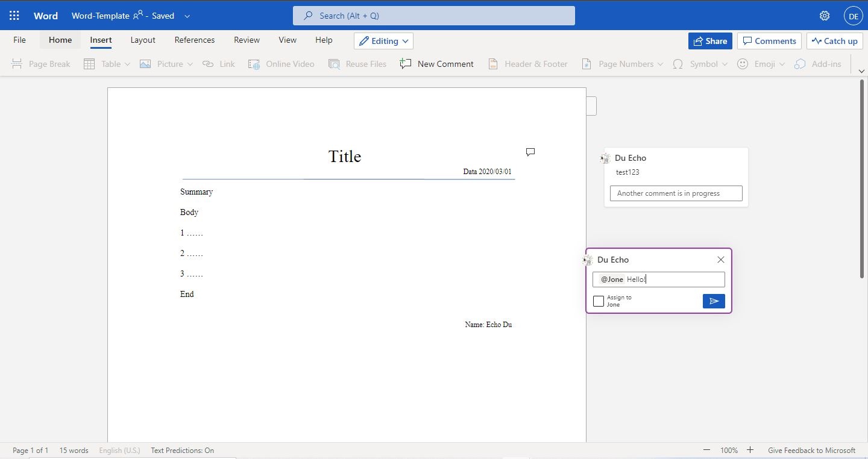Expand the Page Numbers dropdown arrow
Screen dimensions: 868x459
[x=660, y=64]
